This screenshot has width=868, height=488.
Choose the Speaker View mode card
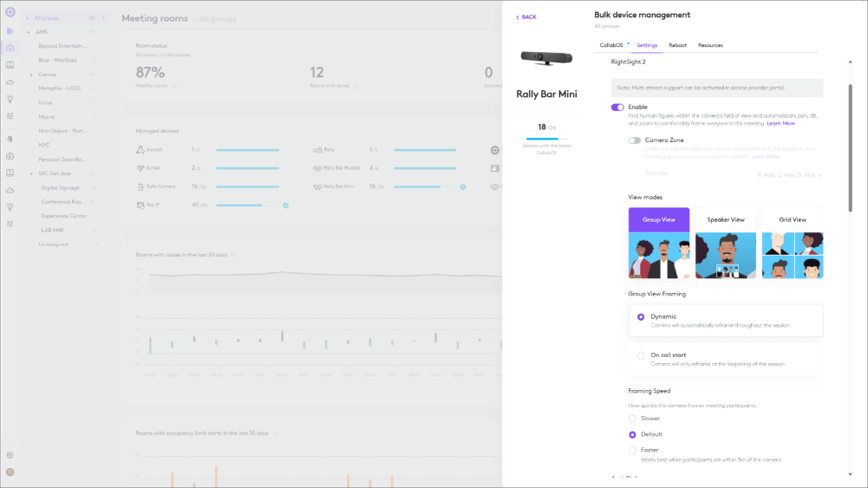(726, 243)
